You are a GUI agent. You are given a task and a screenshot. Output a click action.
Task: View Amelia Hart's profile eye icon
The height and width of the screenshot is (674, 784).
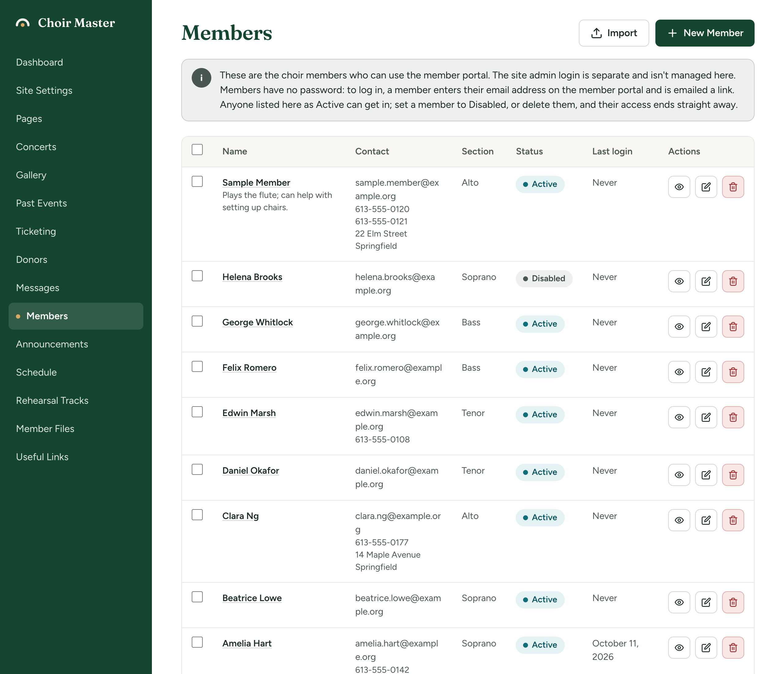click(679, 648)
